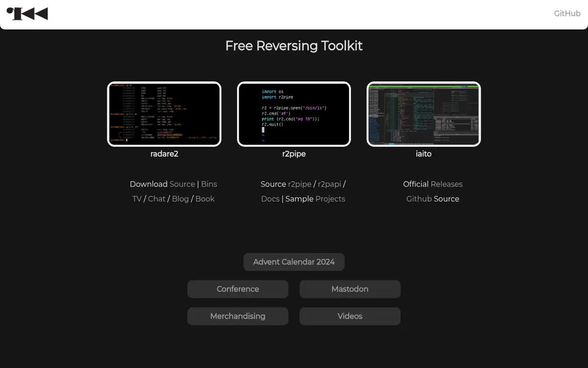Click the radare2 logo in the header
This screenshot has height=368, width=588.
coord(27,14)
